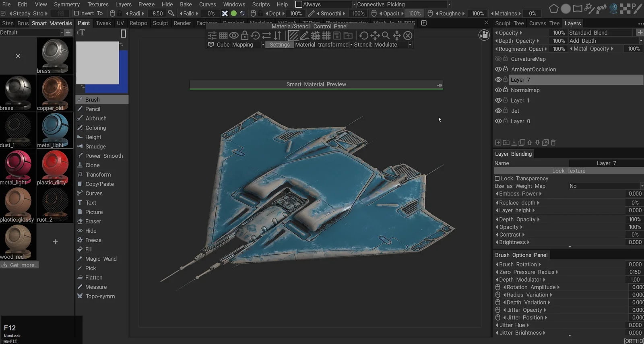Click the eye icon in Material/Stencil panel
This screenshot has width=644, height=344.
point(233,35)
